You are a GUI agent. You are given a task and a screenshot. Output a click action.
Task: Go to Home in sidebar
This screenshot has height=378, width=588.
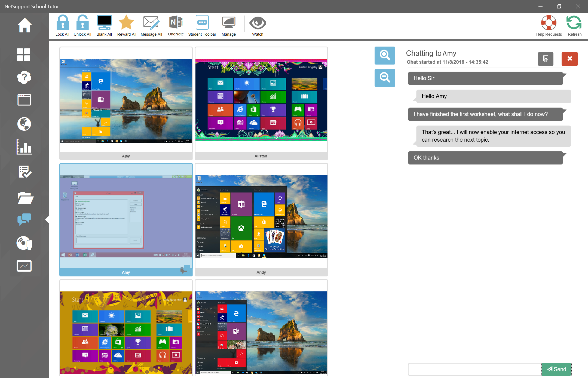24,25
